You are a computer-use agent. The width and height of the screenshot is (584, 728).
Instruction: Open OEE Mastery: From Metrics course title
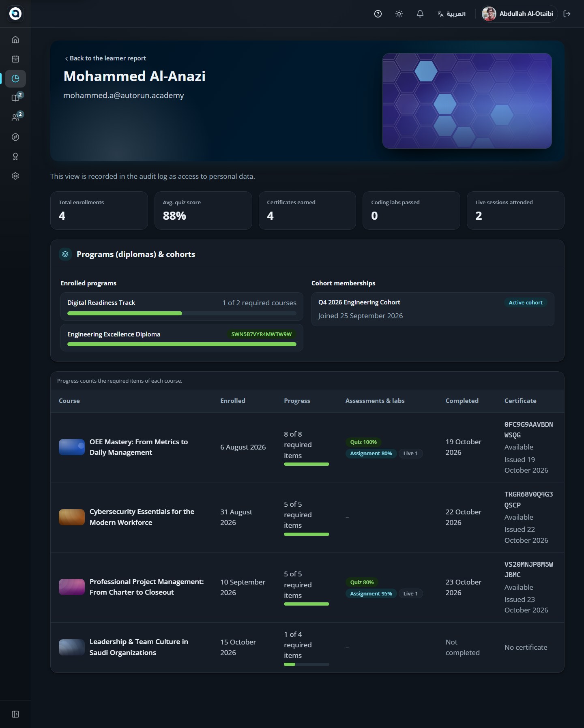click(x=139, y=447)
